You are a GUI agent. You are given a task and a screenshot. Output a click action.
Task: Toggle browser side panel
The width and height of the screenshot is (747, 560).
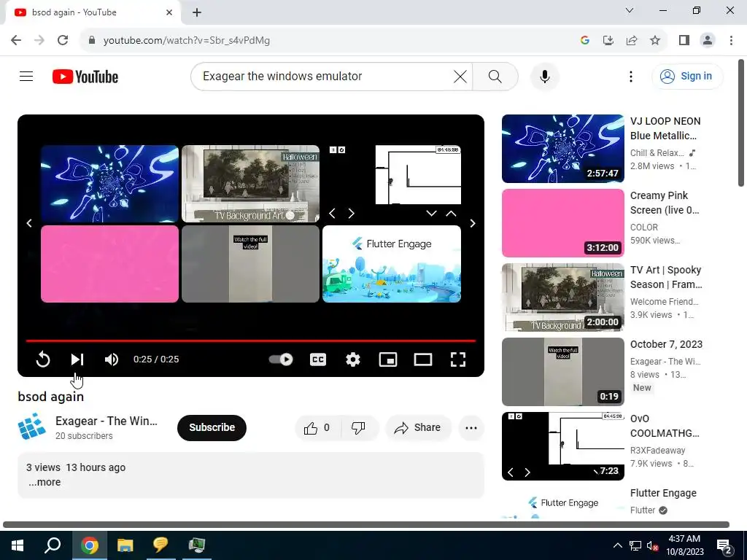pos(684,40)
